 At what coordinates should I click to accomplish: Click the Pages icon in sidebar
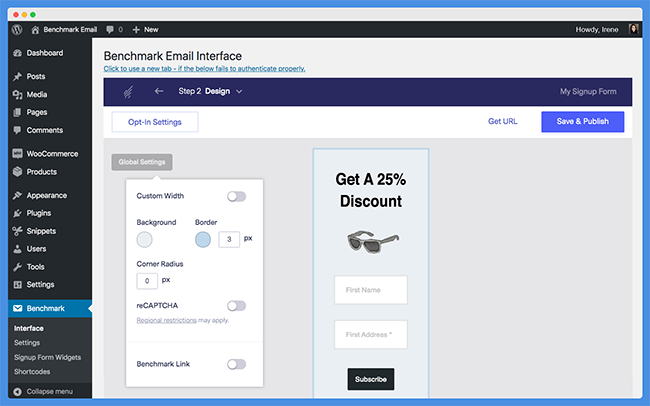(x=17, y=112)
